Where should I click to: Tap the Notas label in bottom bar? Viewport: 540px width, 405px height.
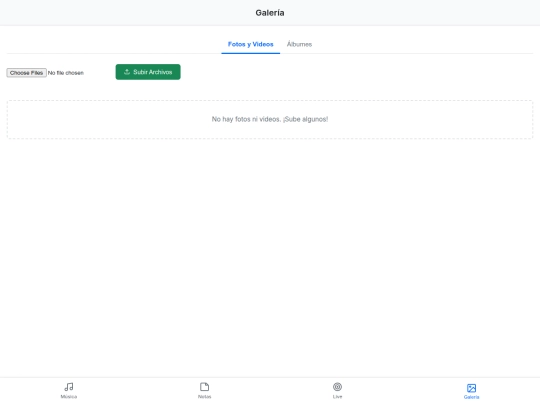[205, 396]
